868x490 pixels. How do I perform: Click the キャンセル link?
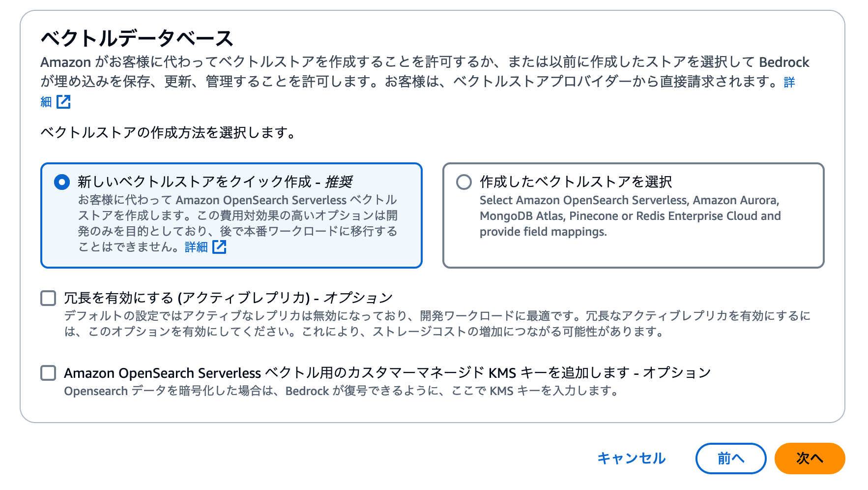click(x=631, y=458)
